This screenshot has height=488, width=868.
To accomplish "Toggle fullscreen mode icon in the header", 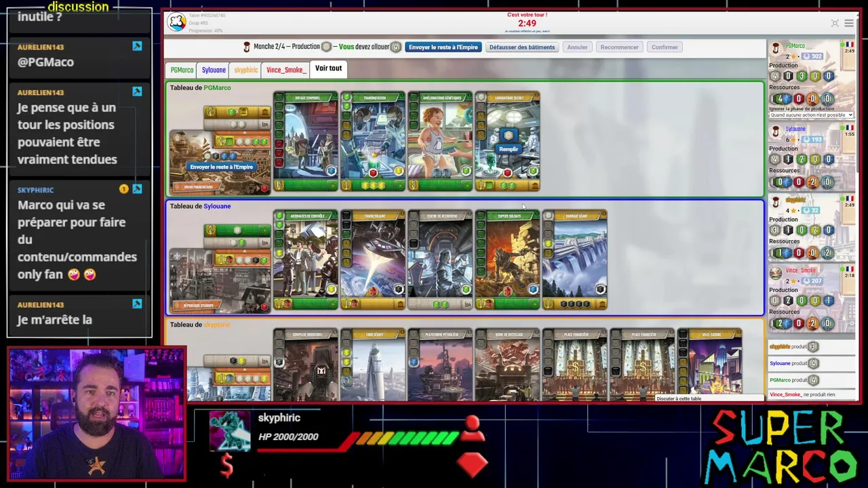I will click(835, 23).
